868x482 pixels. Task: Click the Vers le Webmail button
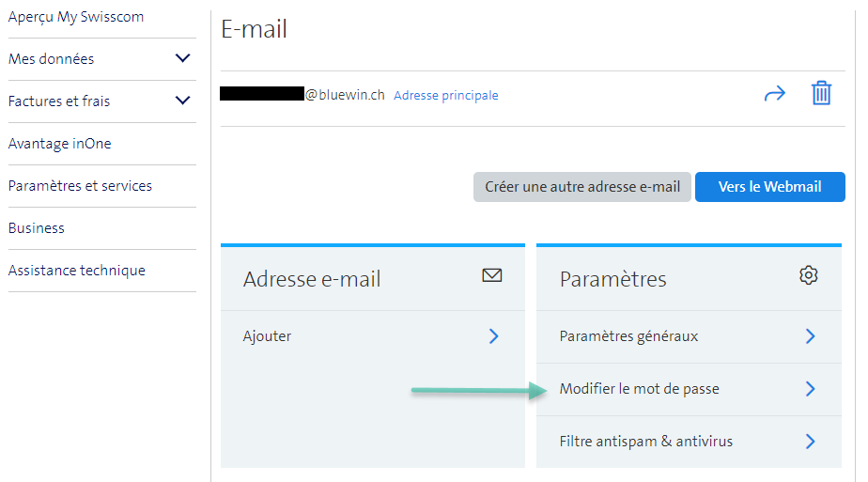click(769, 187)
